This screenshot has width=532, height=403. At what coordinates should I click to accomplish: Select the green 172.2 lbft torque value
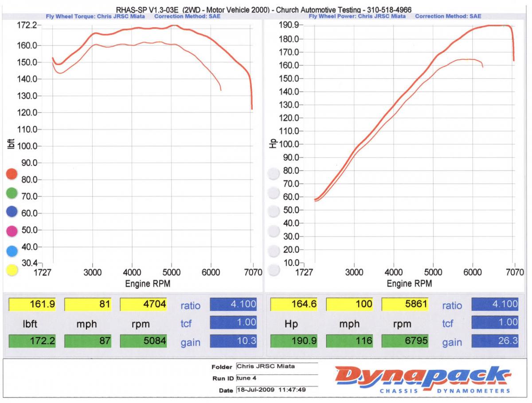(x=32, y=341)
